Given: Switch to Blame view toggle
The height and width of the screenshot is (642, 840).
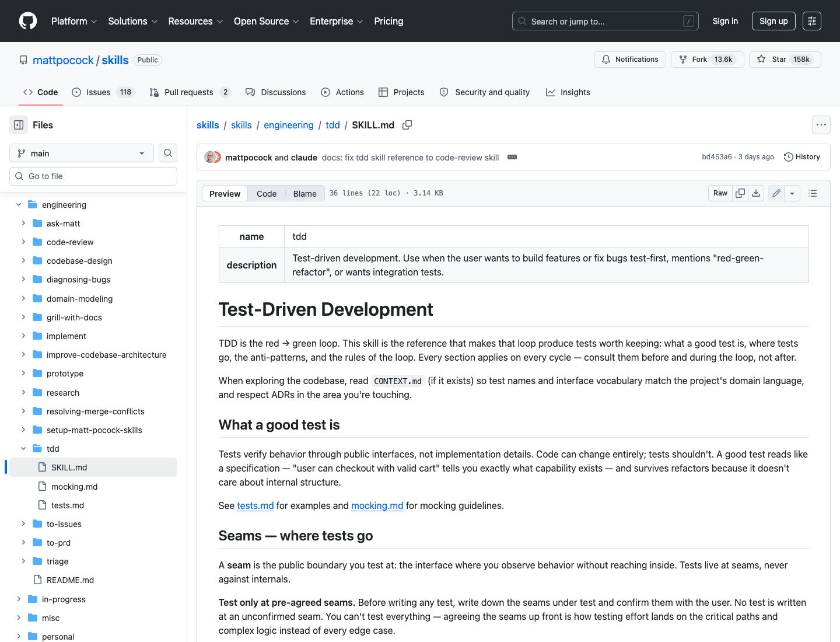Looking at the screenshot, I should click(305, 194).
